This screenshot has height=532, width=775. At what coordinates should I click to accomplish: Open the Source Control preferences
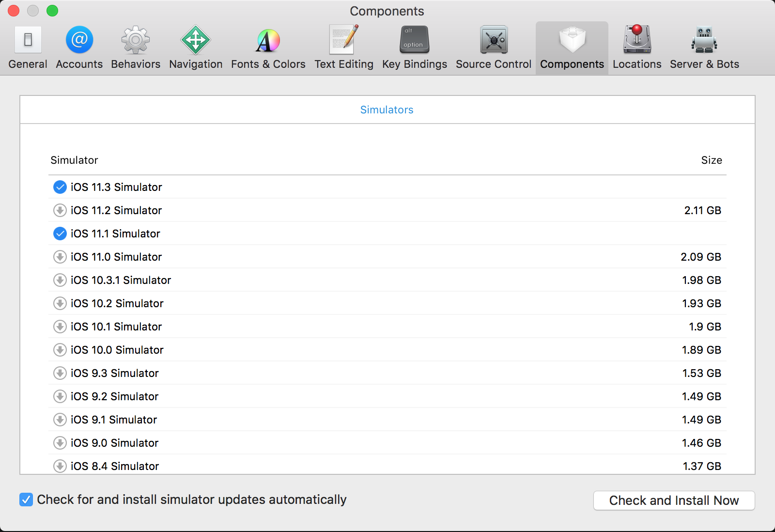[x=494, y=48]
